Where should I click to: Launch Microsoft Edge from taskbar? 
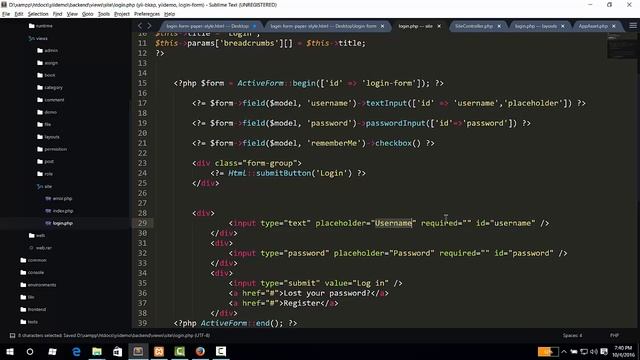point(76,351)
